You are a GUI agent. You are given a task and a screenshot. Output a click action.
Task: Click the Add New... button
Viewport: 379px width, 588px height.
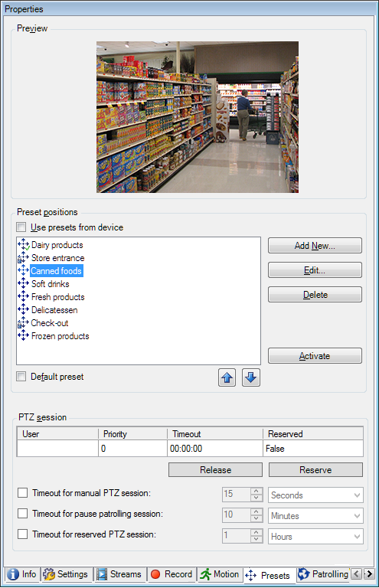(315, 246)
